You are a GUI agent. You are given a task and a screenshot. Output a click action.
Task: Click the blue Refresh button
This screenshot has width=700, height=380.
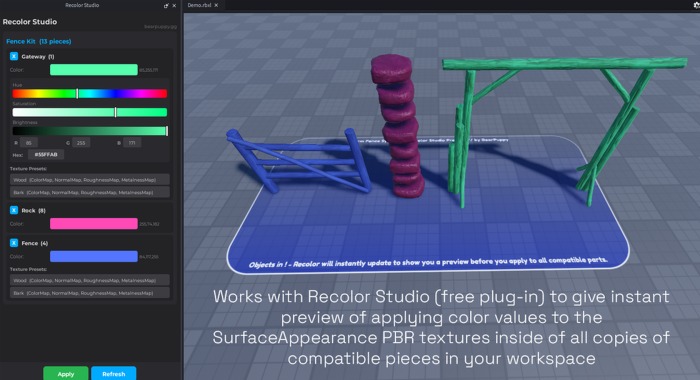[x=113, y=374]
